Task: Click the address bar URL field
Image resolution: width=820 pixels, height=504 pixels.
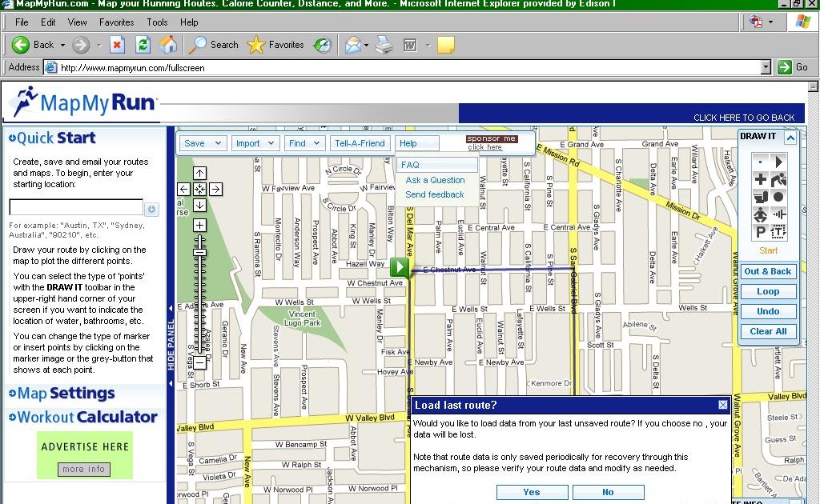Action: tap(403, 67)
